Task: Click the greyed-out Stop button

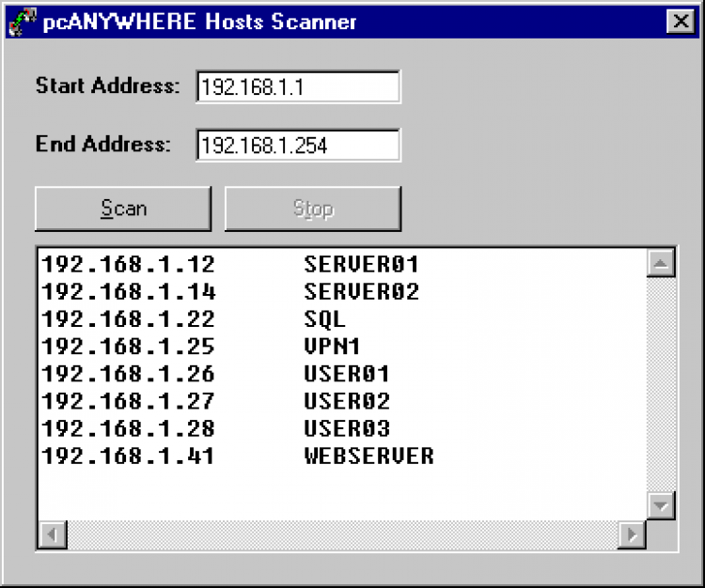Action: click(313, 209)
